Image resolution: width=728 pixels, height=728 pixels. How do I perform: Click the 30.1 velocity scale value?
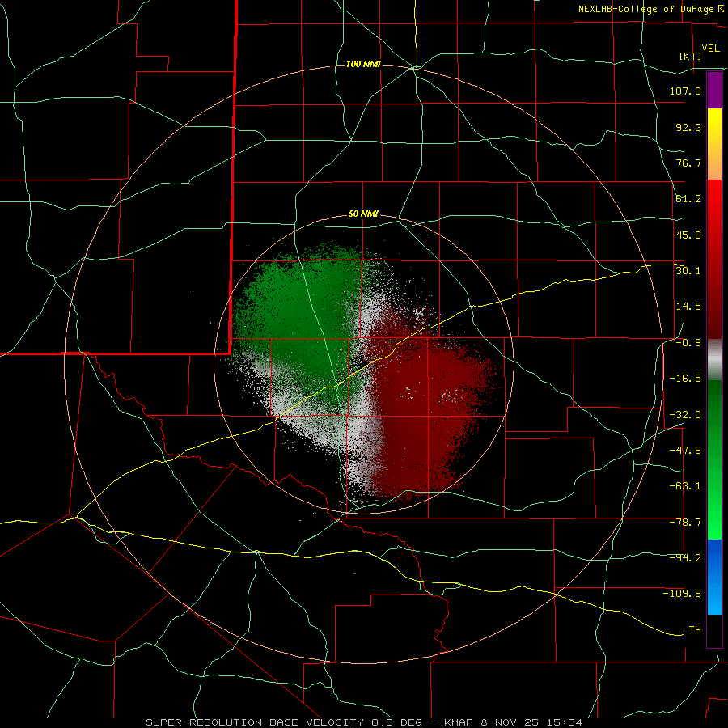[688, 271]
